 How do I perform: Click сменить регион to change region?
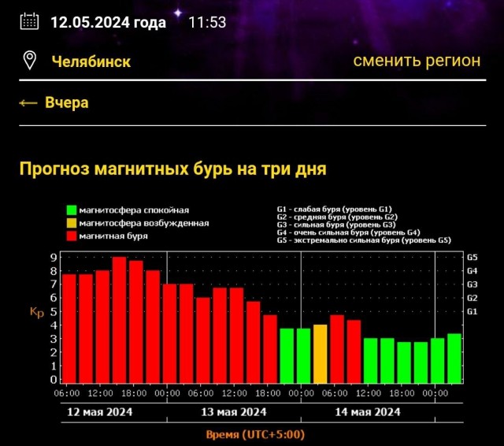417,61
